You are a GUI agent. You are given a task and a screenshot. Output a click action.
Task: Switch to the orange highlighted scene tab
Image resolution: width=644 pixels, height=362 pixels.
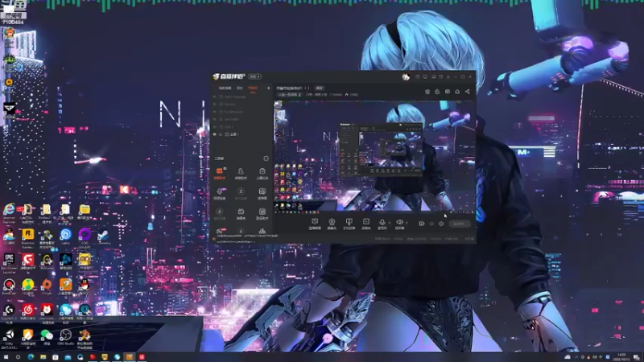(253, 88)
